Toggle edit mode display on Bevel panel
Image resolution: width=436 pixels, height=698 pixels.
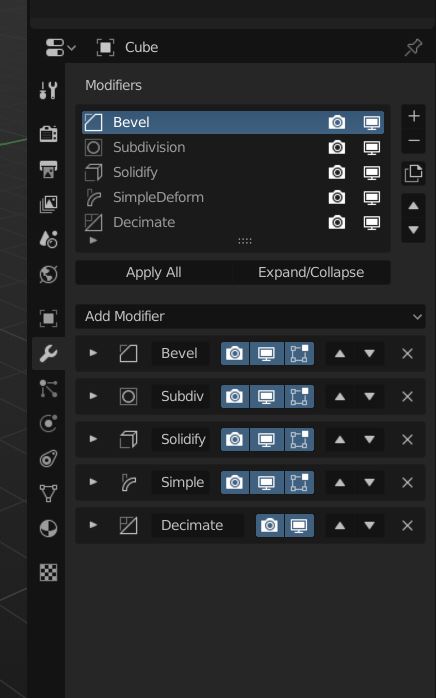tap(299, 353)
